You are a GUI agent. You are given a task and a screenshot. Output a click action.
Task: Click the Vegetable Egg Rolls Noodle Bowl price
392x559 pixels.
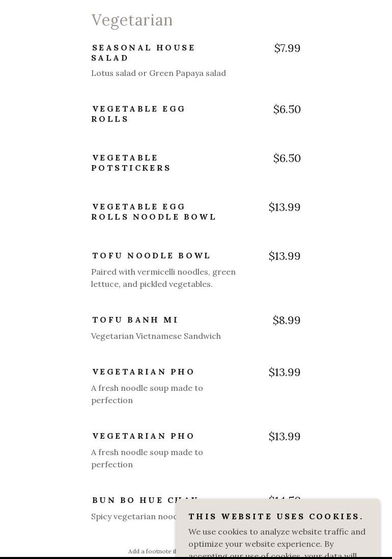(284, 207)
